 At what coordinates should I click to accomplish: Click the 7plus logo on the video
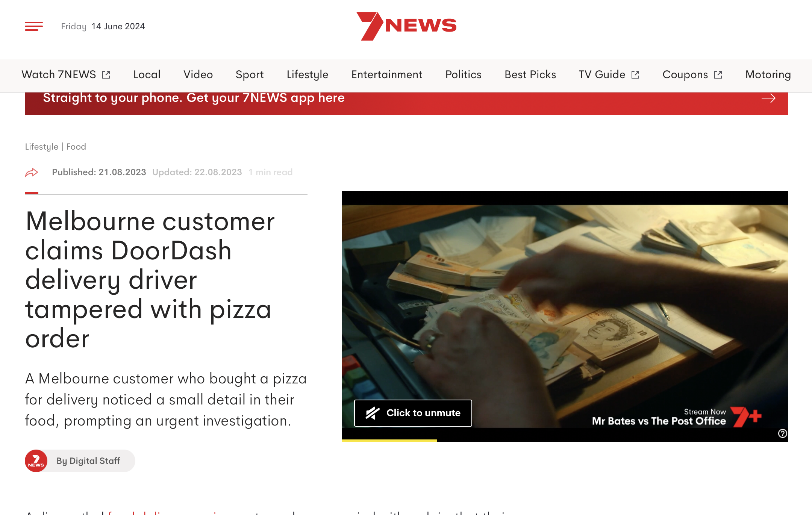(x=746, y=417)
